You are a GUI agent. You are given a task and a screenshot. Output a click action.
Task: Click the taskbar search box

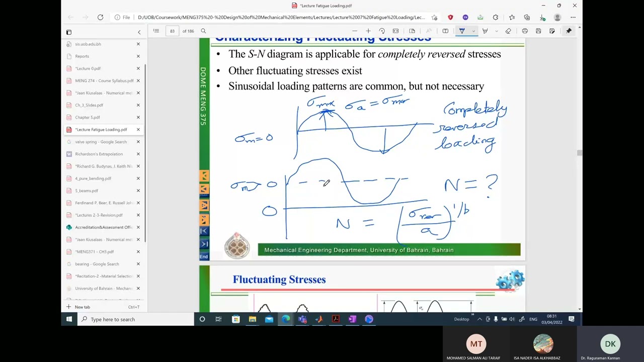(x=136, y=319)
